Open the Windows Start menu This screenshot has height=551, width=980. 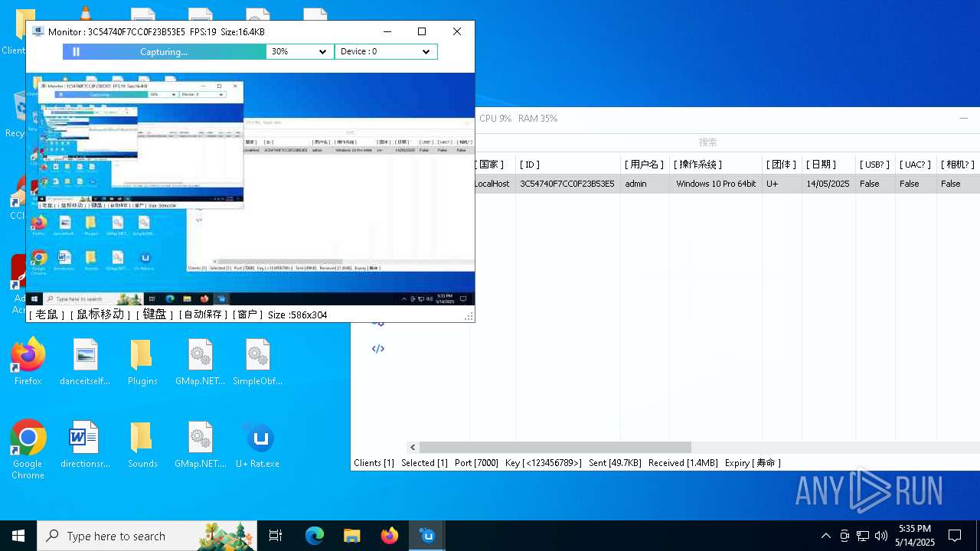click(x=18, y=536)
